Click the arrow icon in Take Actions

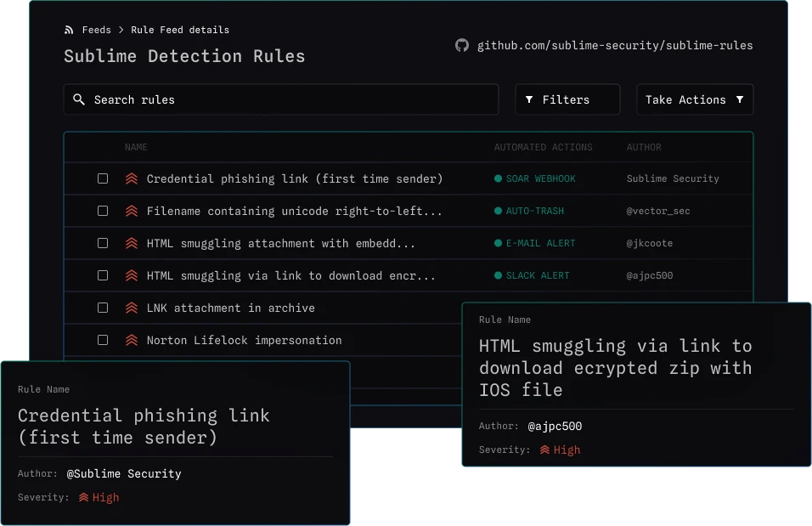click(740, 99)
